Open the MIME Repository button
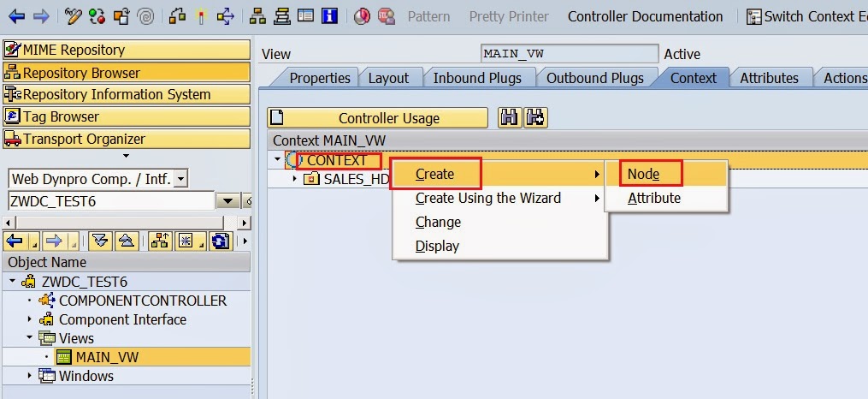Screen dimensions: 868x399 point(127,50)
